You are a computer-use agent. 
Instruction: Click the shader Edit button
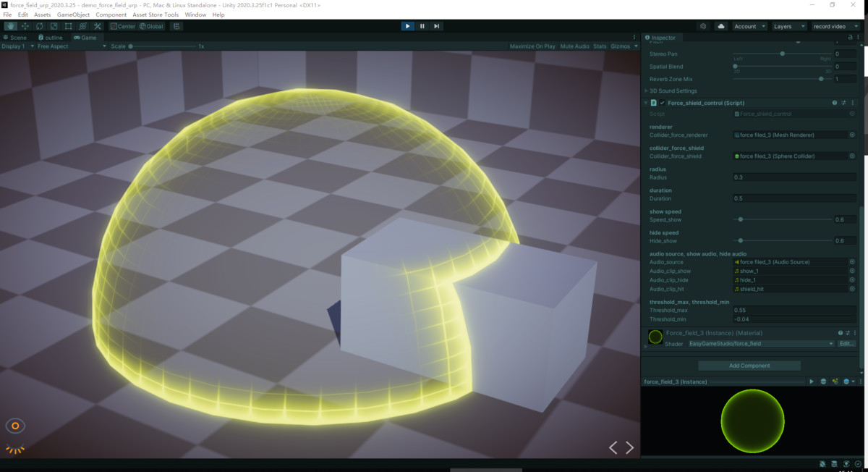coord(846,344)
